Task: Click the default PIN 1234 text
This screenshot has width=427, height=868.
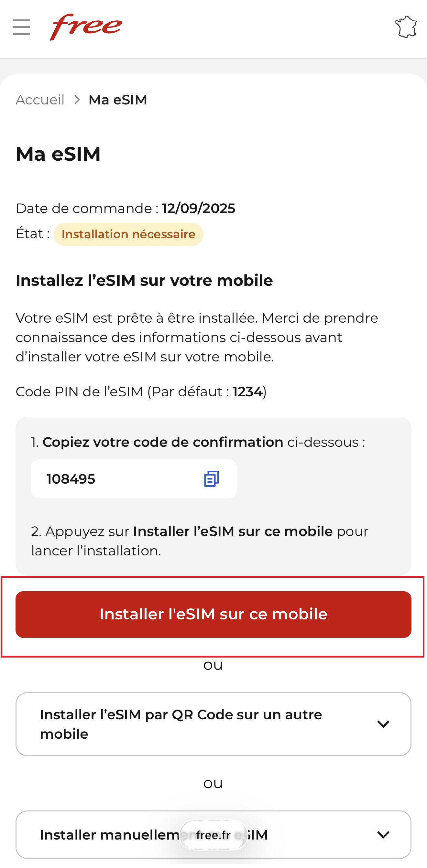Action: (247, 391)
